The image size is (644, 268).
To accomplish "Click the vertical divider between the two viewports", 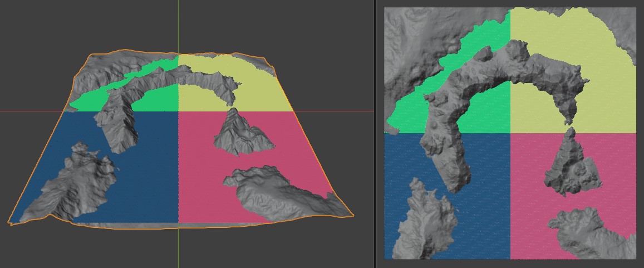I will [375, 134].
